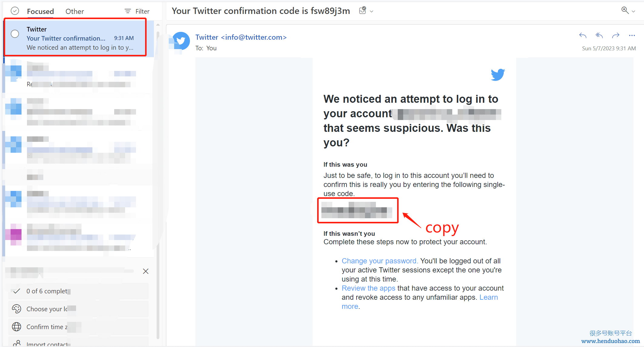
Task: Open the Change your password link
Action: click(x=380, y=261)
